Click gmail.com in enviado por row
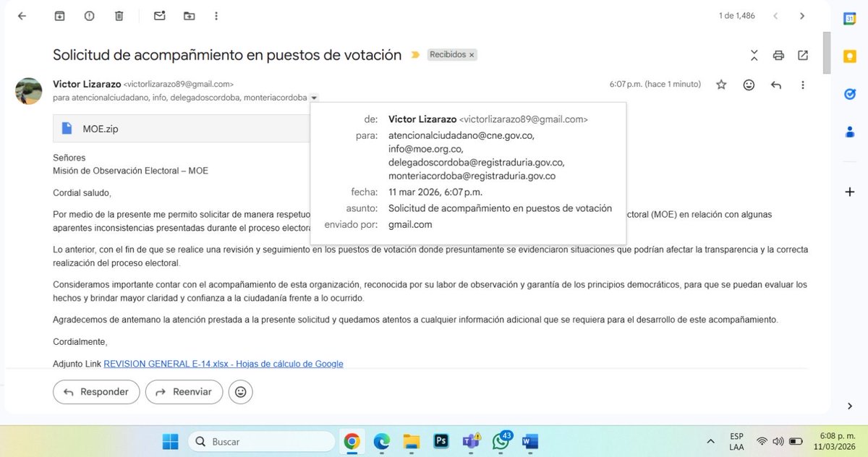 410,225
